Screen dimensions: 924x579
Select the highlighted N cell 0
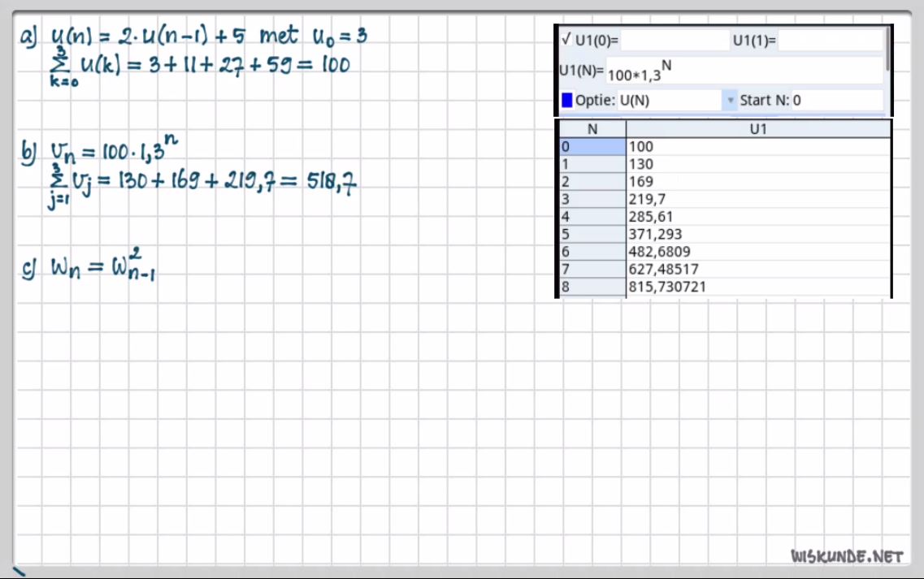pos(592,147)
